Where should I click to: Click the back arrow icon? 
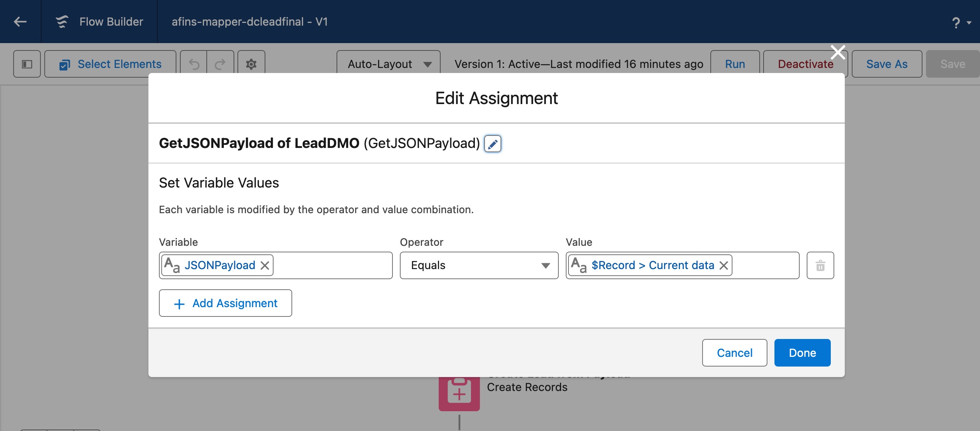[20, 22]
